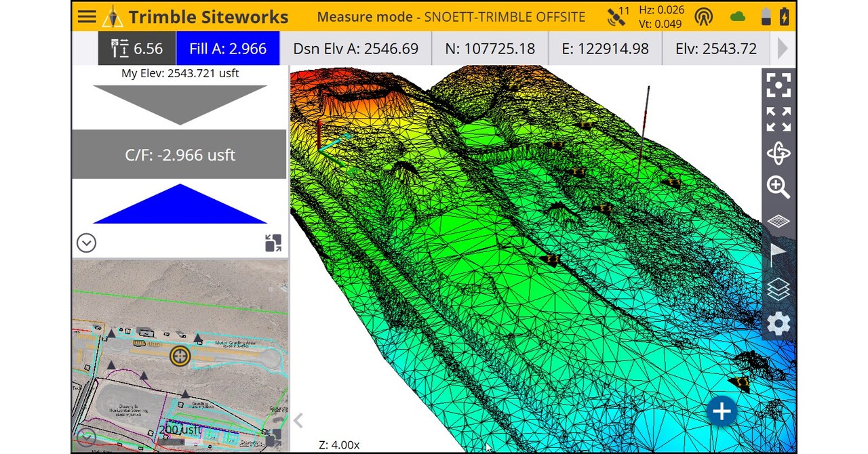Collapse the map overview panel
The height and width of the screenshot is (454, 868).
(86, 438)
